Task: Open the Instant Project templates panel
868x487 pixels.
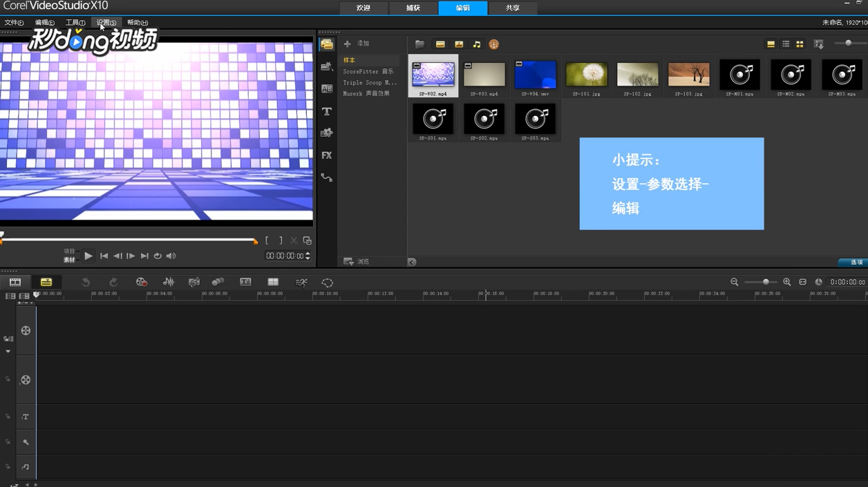Action: [327, 67]
